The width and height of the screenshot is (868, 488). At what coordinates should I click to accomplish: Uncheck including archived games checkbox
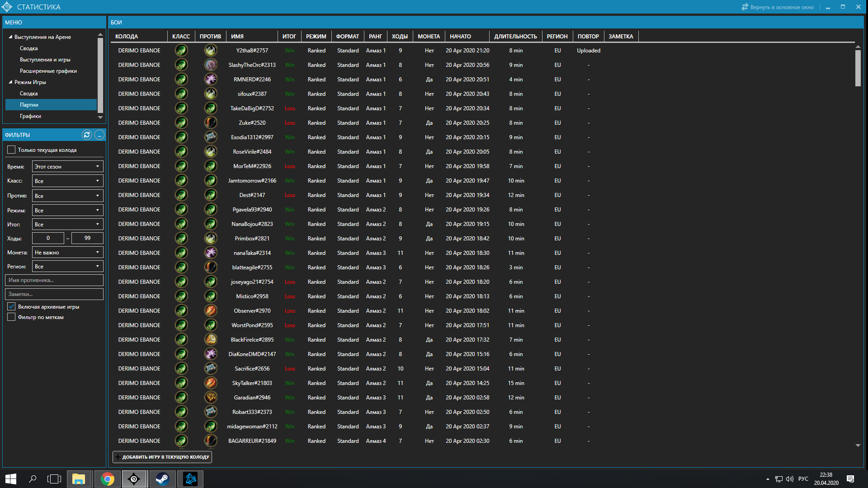12,307
